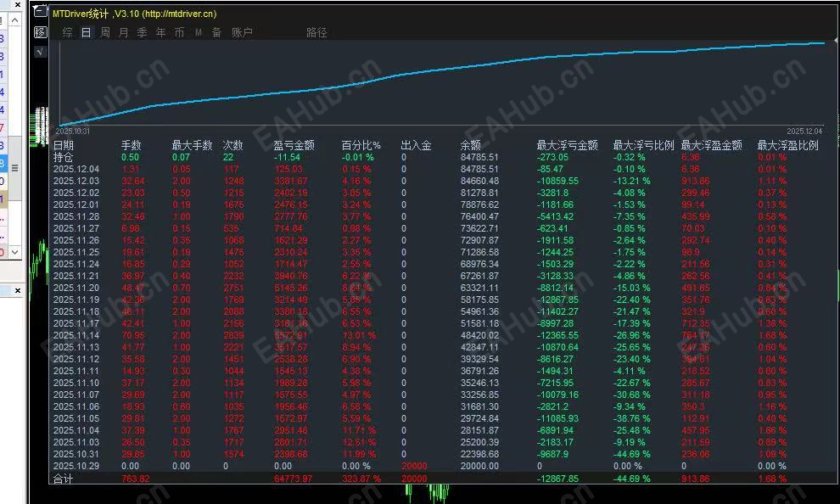Click the 移 move-panel icon
Image resolution: width=840 pixels, height=504 pixels.
tap(40, 32)
